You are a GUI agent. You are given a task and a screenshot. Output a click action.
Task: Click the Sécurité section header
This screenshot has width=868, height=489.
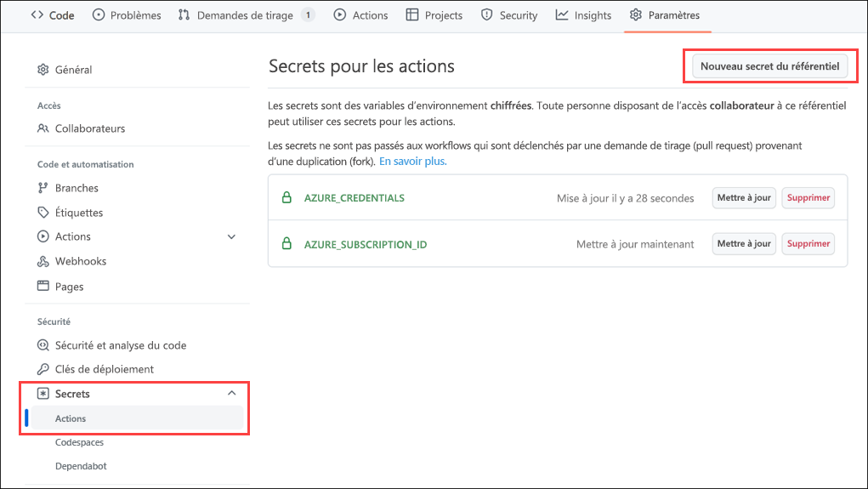tap(54, 321)
